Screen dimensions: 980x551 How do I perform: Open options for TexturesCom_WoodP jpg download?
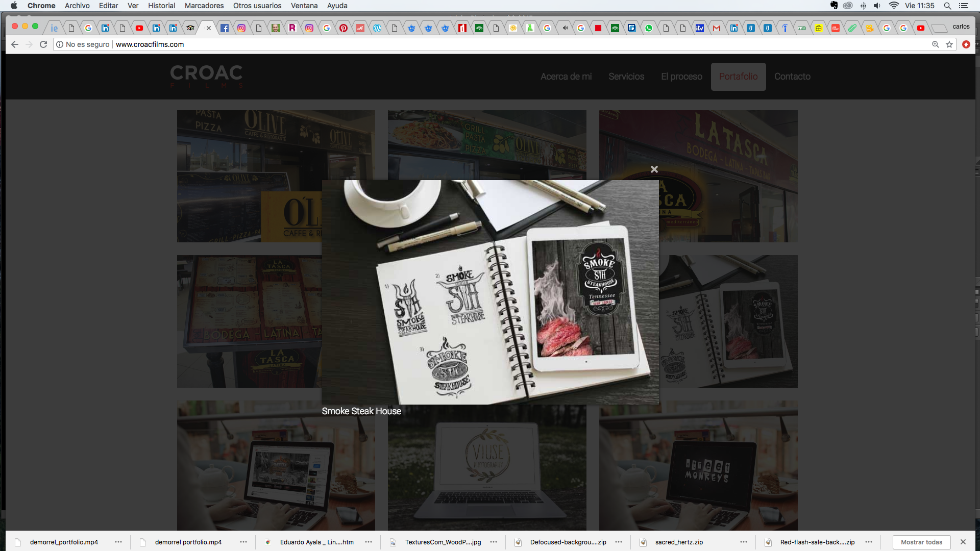pos(494,542)
